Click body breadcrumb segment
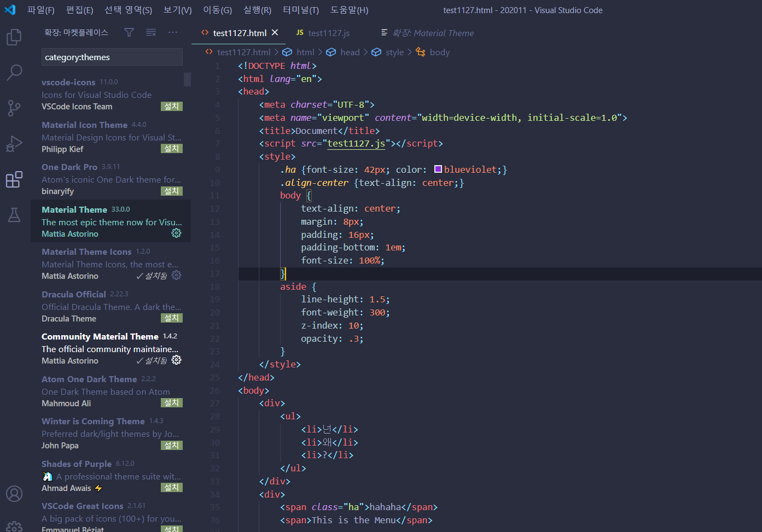The height and width of the screenshot is (532, 762). pyautogui.click(x=440, y=52)
